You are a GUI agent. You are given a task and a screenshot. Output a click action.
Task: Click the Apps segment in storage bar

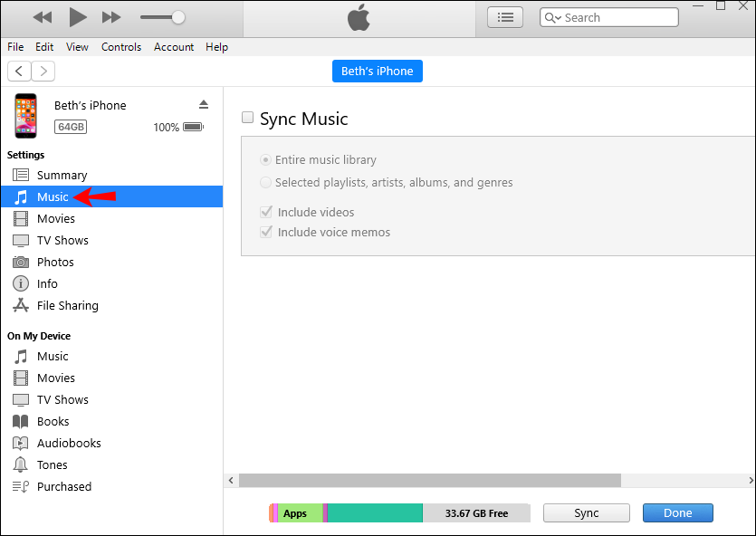coord(300,512)
